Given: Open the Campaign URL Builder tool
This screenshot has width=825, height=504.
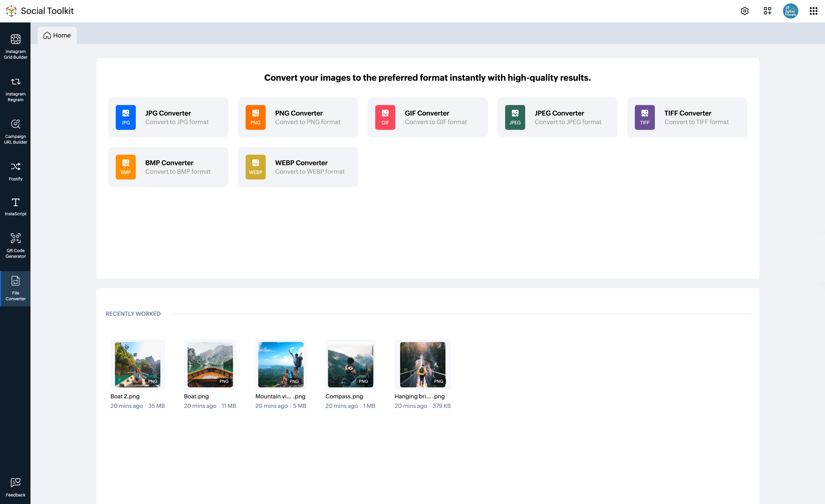Looking at the screenshot, I should pyautogui.click(x=15, y=132).
